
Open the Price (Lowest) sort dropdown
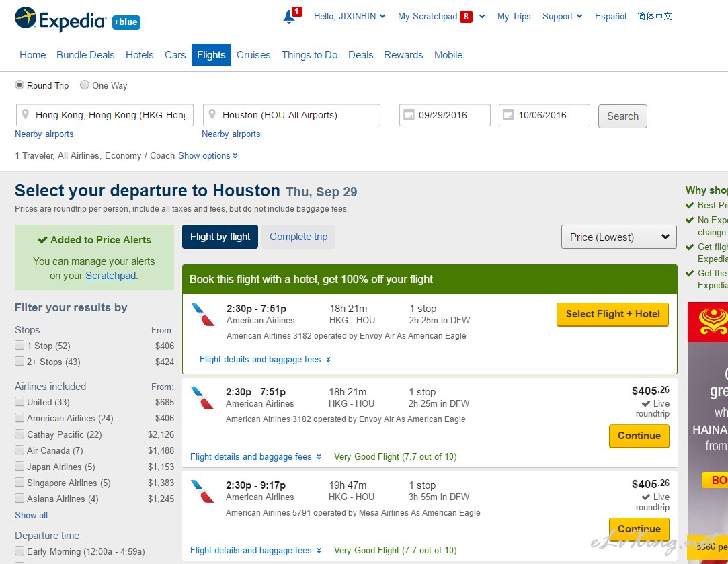(618, 237)
